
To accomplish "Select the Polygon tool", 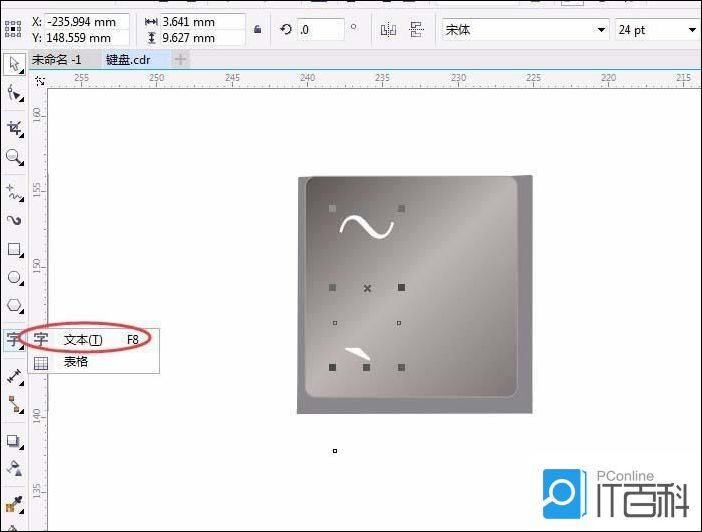I will [x=15, y=306].
